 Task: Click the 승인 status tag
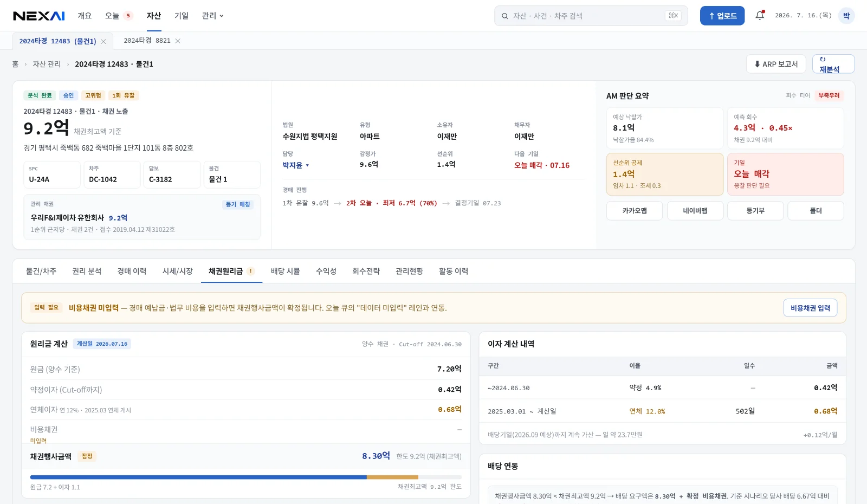[68, 95]
